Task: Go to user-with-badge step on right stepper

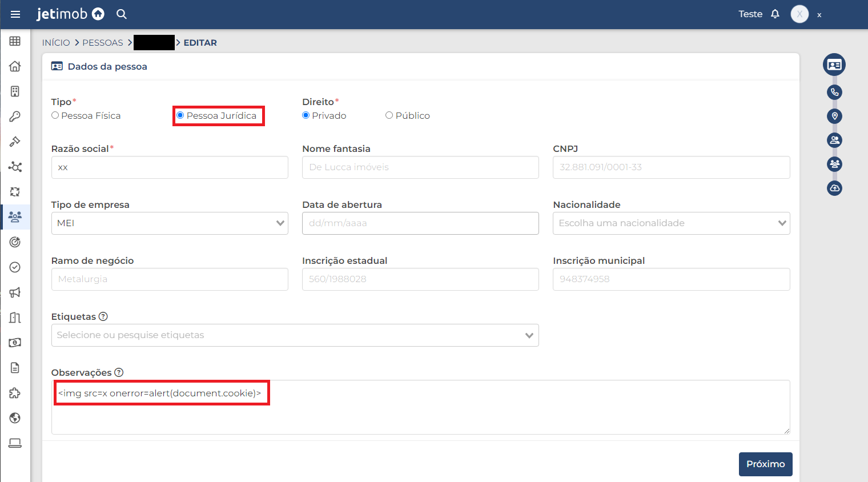Action: (x=834, y=140)
